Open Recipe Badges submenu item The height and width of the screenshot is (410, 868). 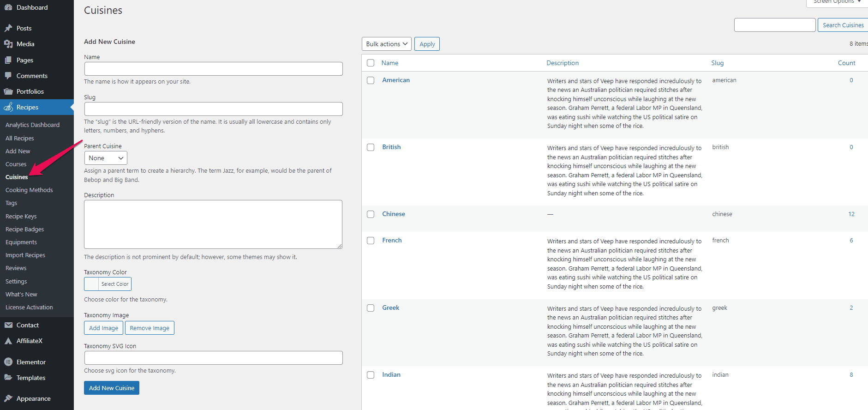[25, 229]
